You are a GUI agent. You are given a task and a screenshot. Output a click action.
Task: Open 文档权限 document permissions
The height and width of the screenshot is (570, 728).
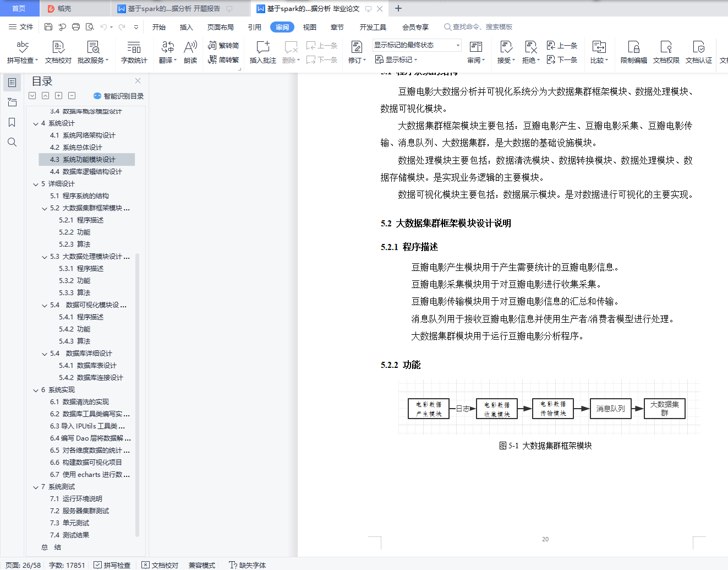(666, 52)
